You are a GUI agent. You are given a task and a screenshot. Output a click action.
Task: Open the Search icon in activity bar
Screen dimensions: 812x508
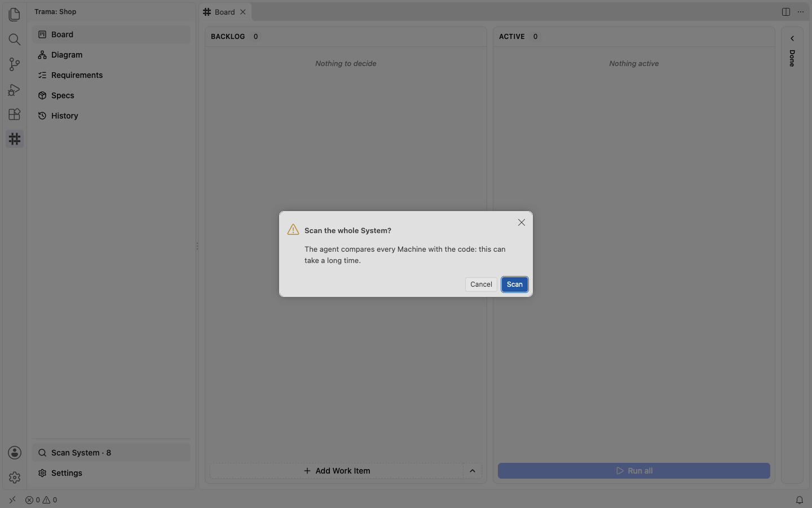(15, 39)
